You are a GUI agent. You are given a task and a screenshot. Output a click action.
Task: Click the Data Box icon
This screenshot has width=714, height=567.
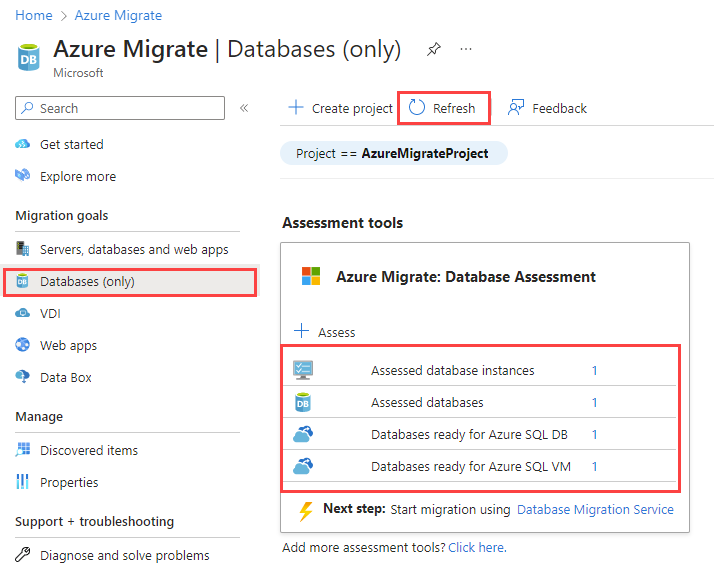click(22, 377)
